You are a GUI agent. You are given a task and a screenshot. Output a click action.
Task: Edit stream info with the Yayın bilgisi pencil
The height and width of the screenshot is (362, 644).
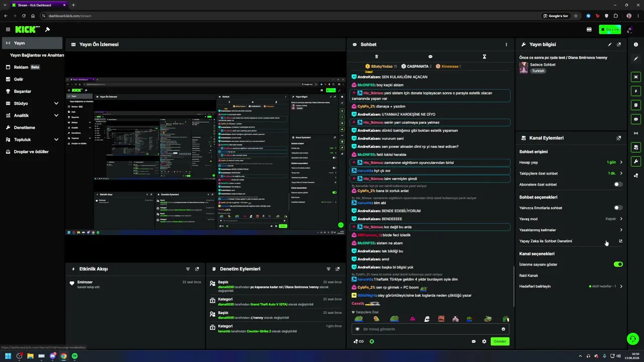[610, 44]
